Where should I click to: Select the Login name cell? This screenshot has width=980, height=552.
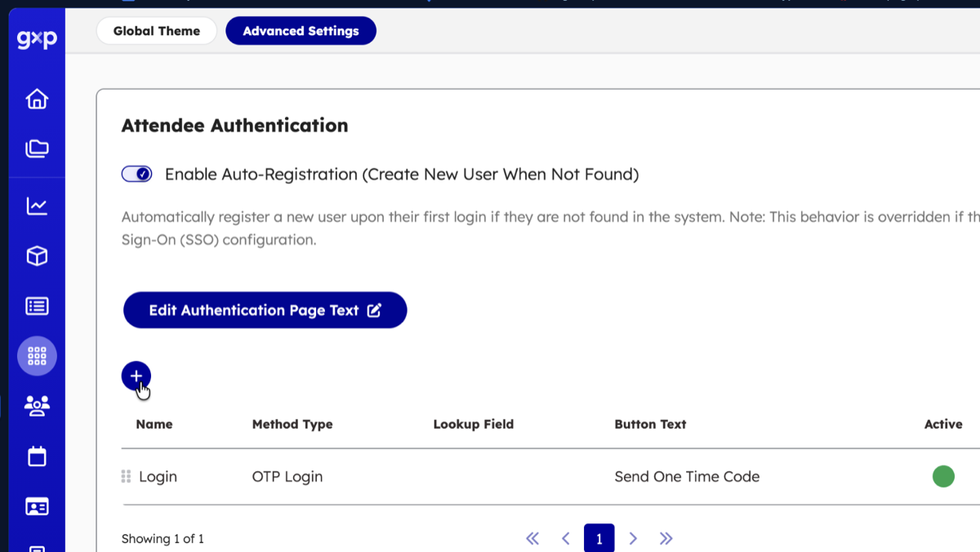pos(158,477)
